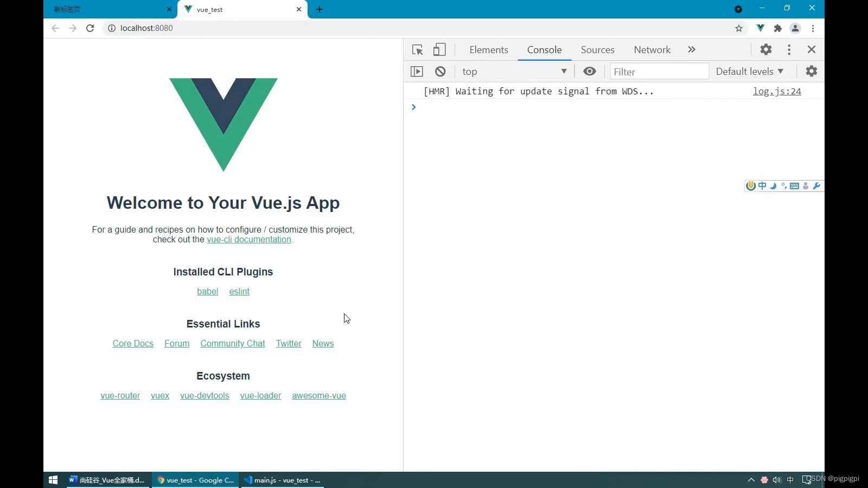
Task: Select vue_test Google Chrome taskbar item
Action: (x=195, y=480)
